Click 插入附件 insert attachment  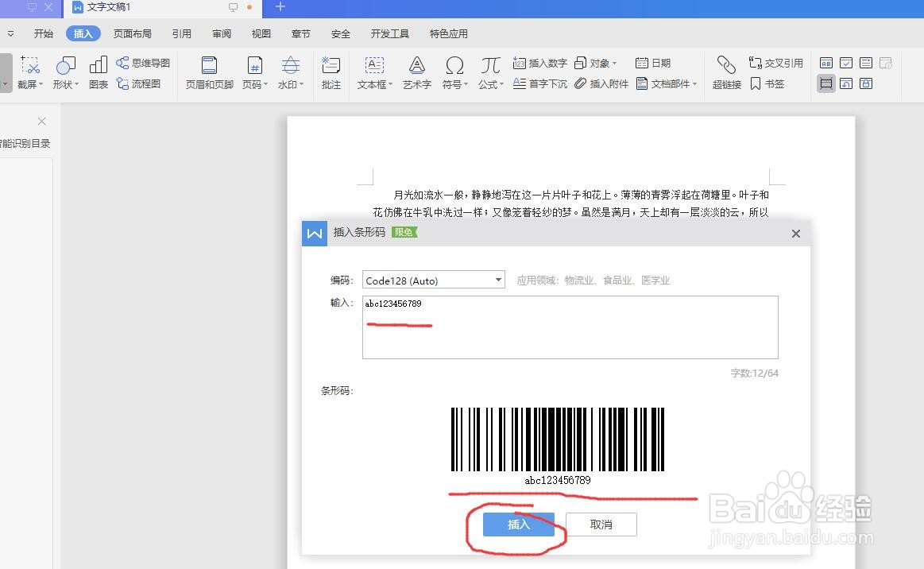click(601, 83)
